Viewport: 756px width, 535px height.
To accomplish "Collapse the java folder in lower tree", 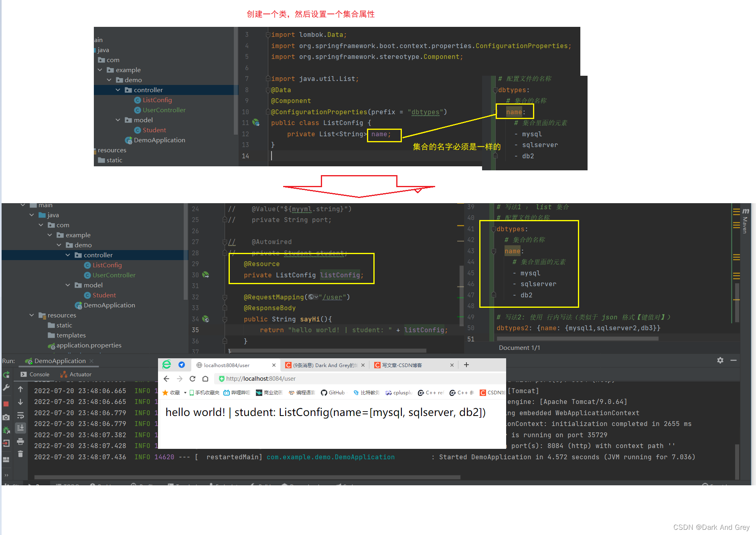I will (x=32, y=215).
